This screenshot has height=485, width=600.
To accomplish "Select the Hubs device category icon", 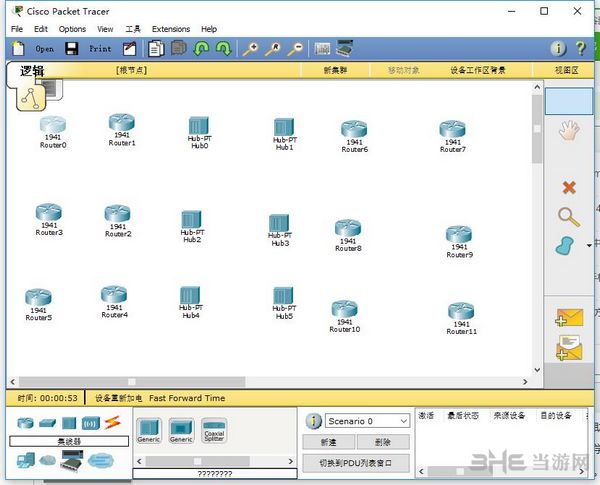I will point(69,423).
